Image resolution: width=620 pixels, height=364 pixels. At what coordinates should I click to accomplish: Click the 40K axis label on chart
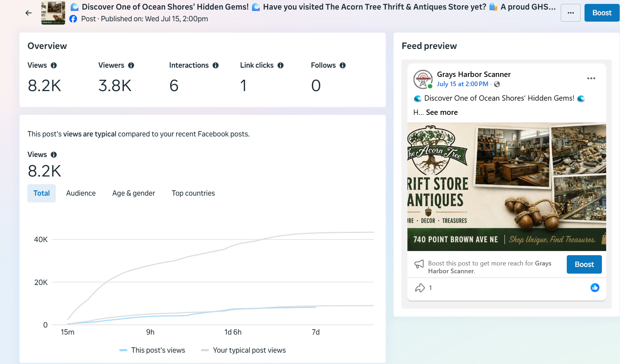click(41, 240)
